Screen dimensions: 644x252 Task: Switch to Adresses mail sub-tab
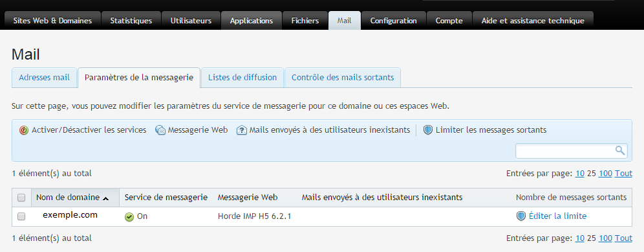[x=45, y=77]
